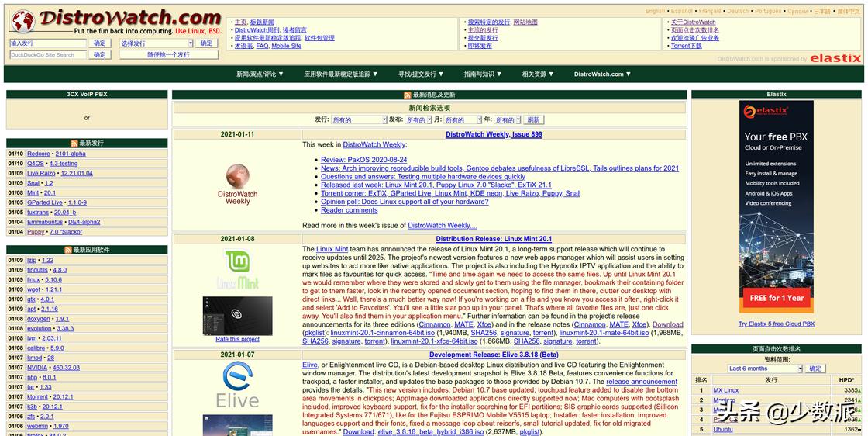This screenshot has width=868, height=436.
Task: Click Rate this project under Mint screenshot
Action: pyautogui.click(x=237, y=339)
